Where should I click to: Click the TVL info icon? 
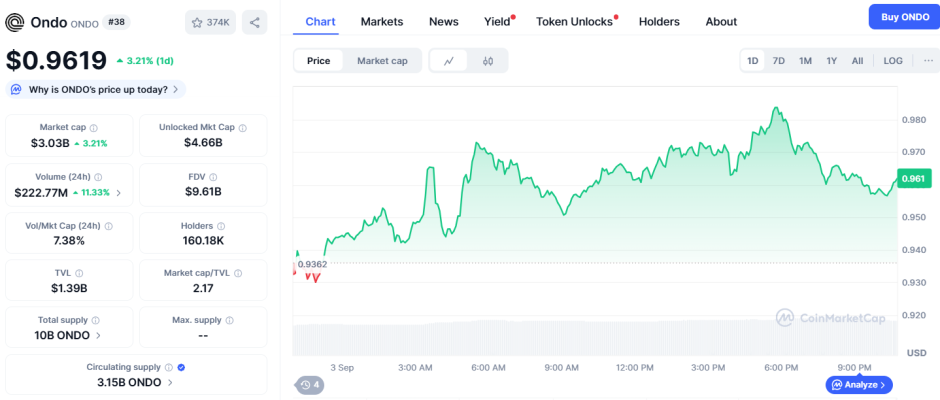point(79,273)
